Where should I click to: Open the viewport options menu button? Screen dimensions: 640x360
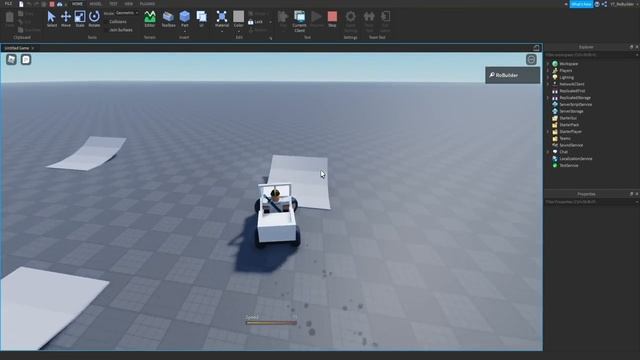(531, 60)
